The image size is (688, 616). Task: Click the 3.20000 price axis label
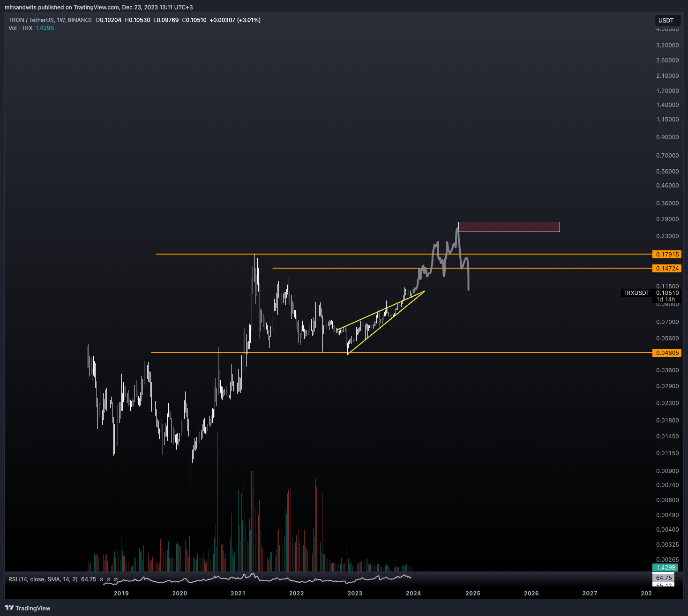pyautogui.click(x=667, y=45)
